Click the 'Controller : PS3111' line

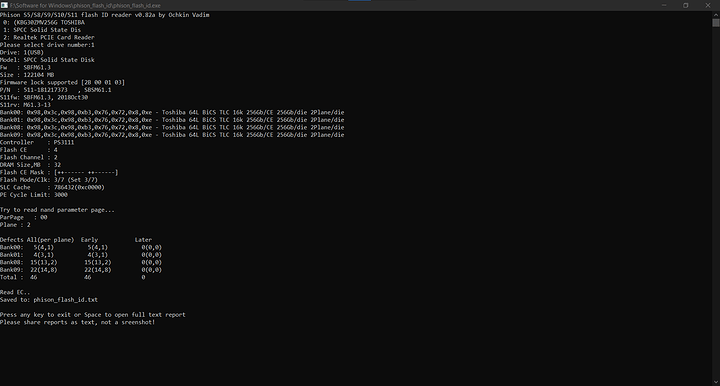click(x=37, y=142)
